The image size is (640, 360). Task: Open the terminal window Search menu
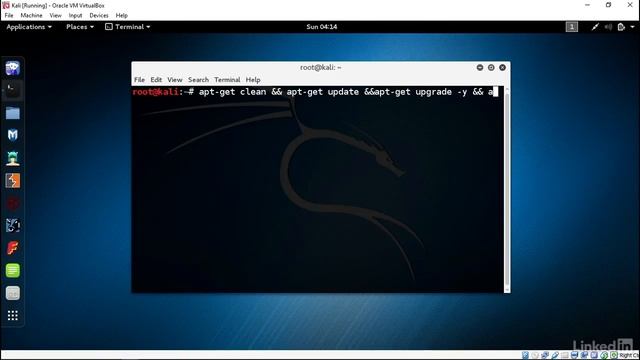click(198, 80)
